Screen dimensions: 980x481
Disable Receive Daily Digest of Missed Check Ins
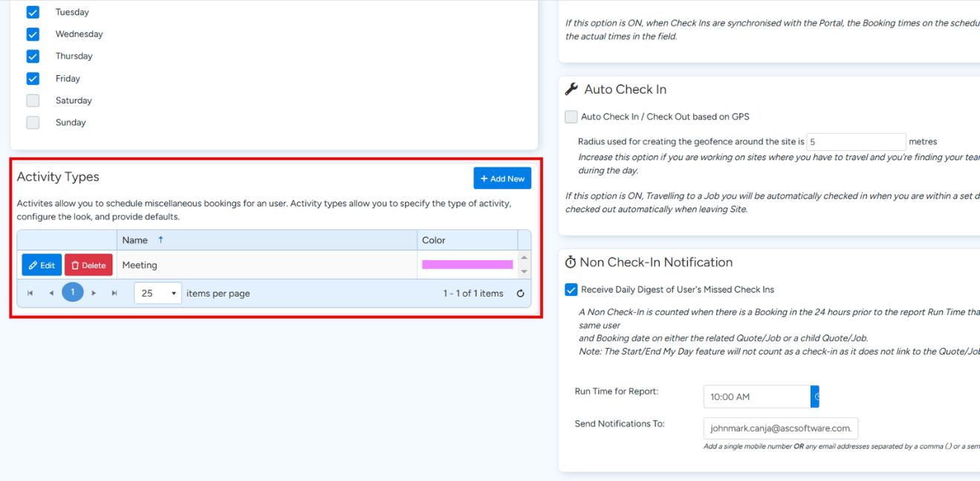pyautogui.click(x=571, y=290)
